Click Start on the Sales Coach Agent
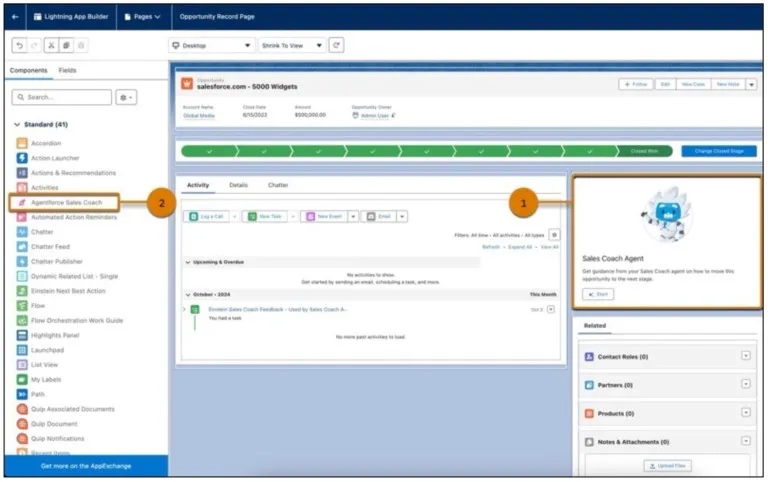The width and height of the screenshot is (768, 482). click(598, 294)
